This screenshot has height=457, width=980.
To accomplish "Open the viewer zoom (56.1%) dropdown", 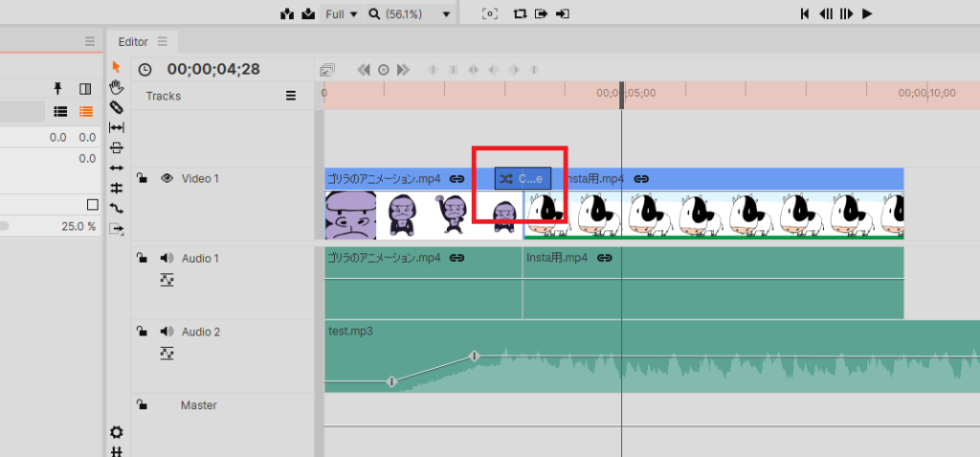I will pyautogui.click(x=410, y=13).
